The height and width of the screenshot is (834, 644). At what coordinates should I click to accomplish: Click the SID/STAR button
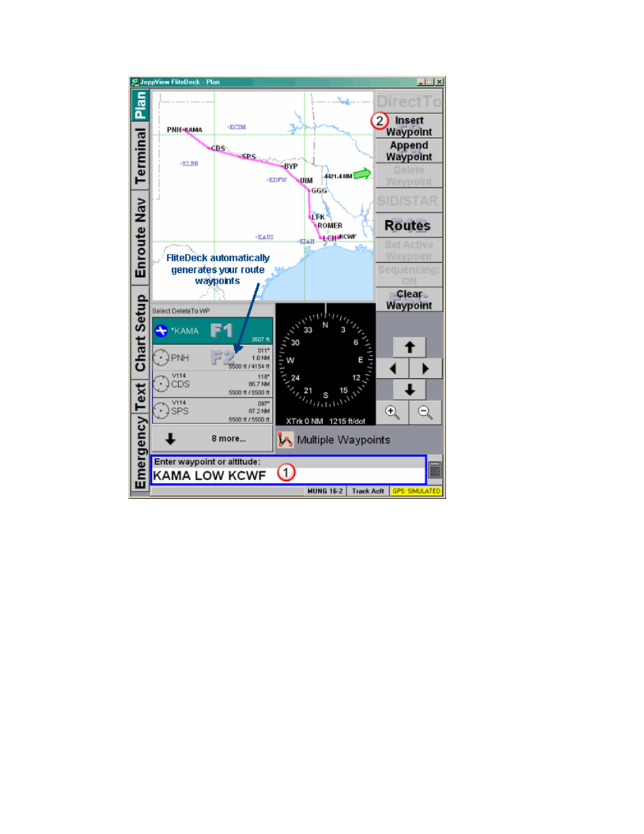point(409,201)
